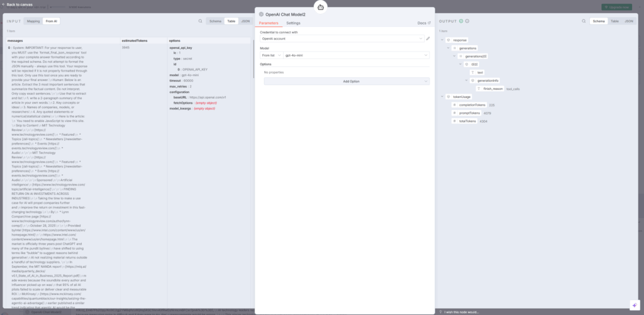Viewport: 644px width, 315px height.
Task: Select the Parameters tab
Action: click(268, 23)
